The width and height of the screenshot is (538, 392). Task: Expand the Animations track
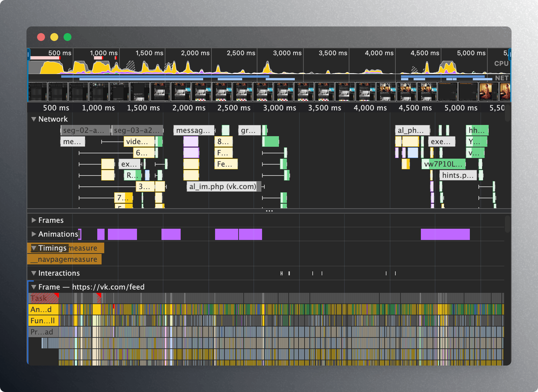tap(33, 234)
